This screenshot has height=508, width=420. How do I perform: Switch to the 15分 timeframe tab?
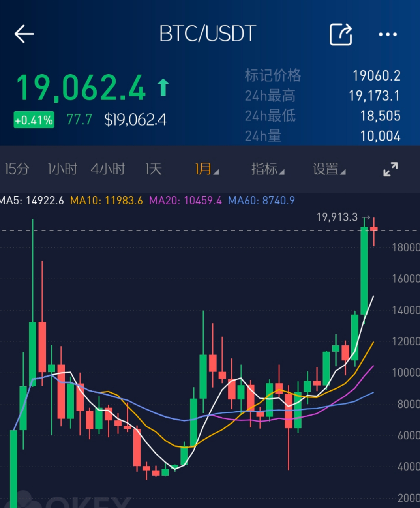(17, 169)
